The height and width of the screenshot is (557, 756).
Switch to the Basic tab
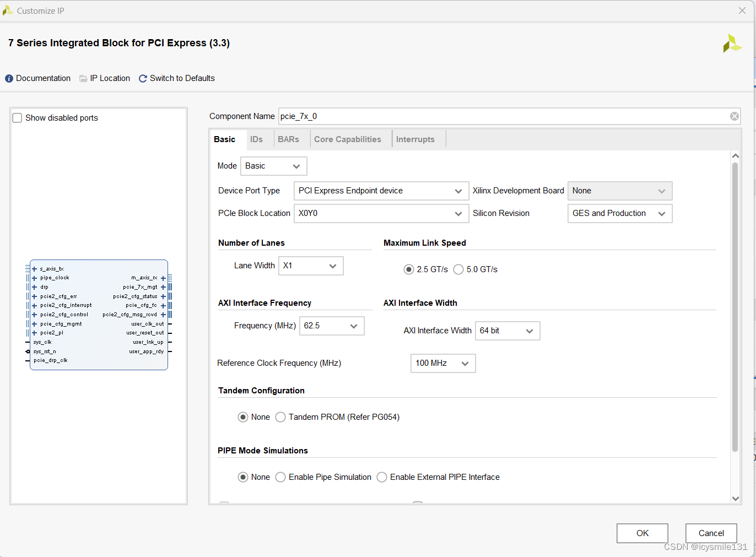(225, 139)
